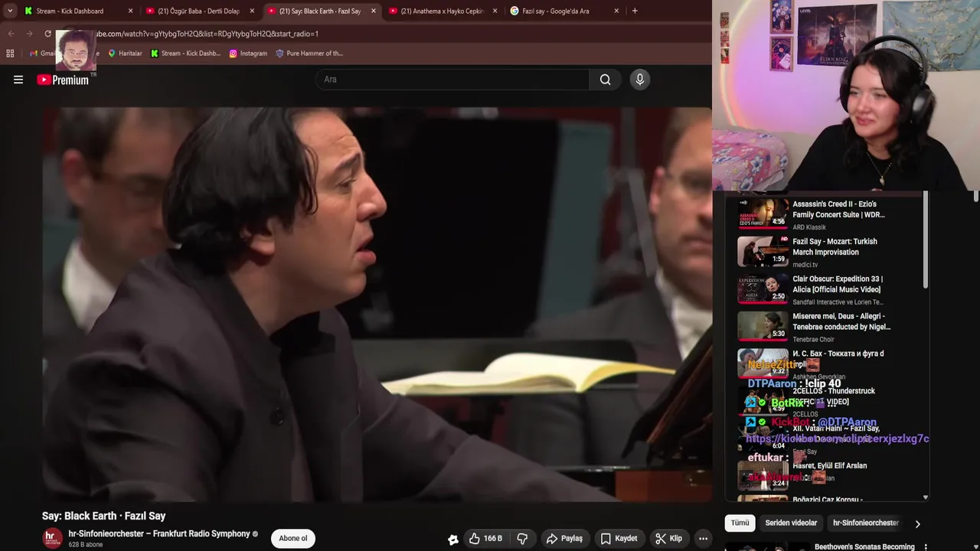Switch to Anathema x Hayko Cepkin tab

(442, 11)
